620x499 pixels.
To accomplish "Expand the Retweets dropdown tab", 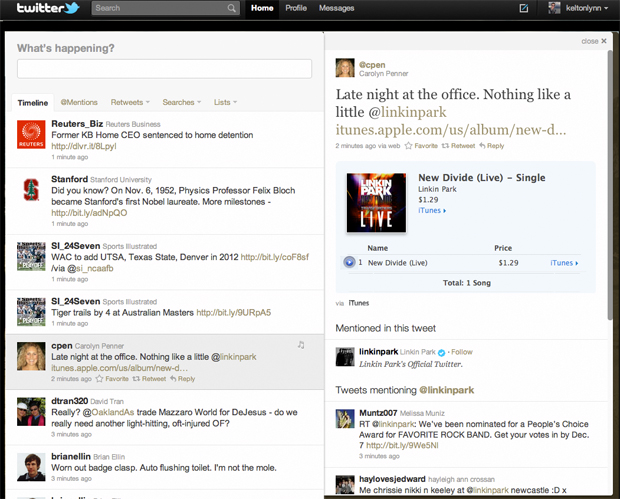I will click(x=130, y=102).
